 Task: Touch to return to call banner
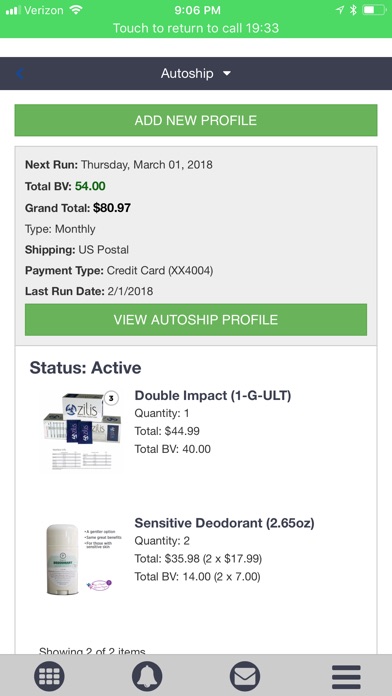click(x=196, y=28)
